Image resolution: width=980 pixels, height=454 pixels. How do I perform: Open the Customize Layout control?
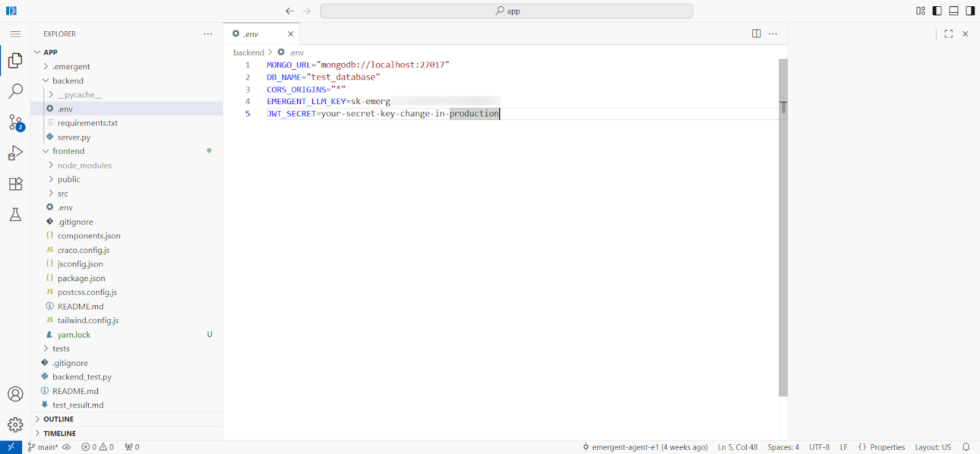(x=921, y=11)
